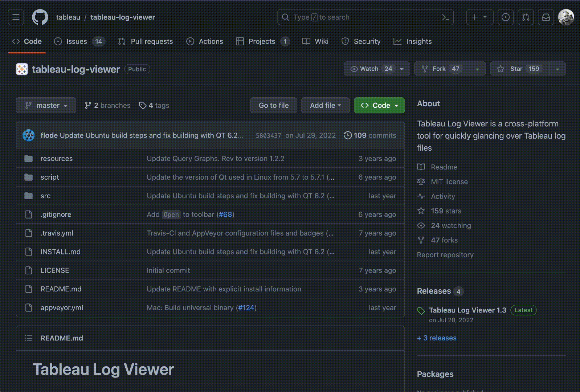580x392 pixels.
Task: Open the create new plus dropdown
Action: coord(479,17)
